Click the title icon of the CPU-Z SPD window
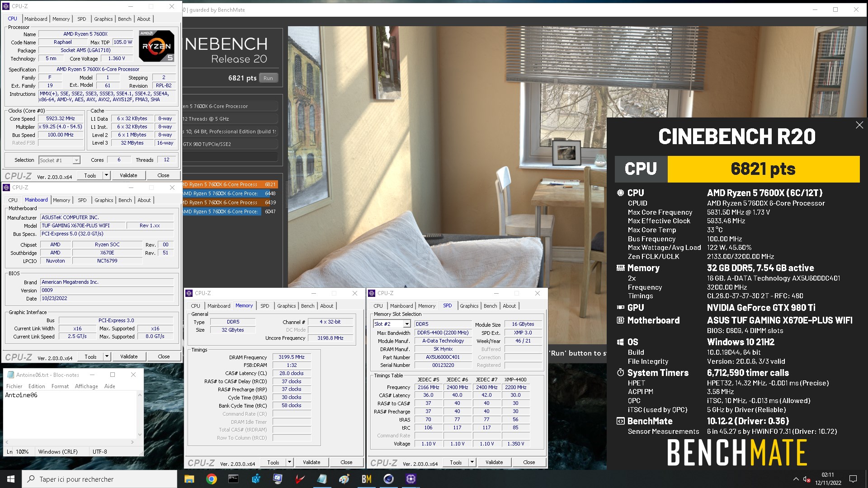This screenshot has height=488, width=868. pyautogui.click(x=372, y=293)
